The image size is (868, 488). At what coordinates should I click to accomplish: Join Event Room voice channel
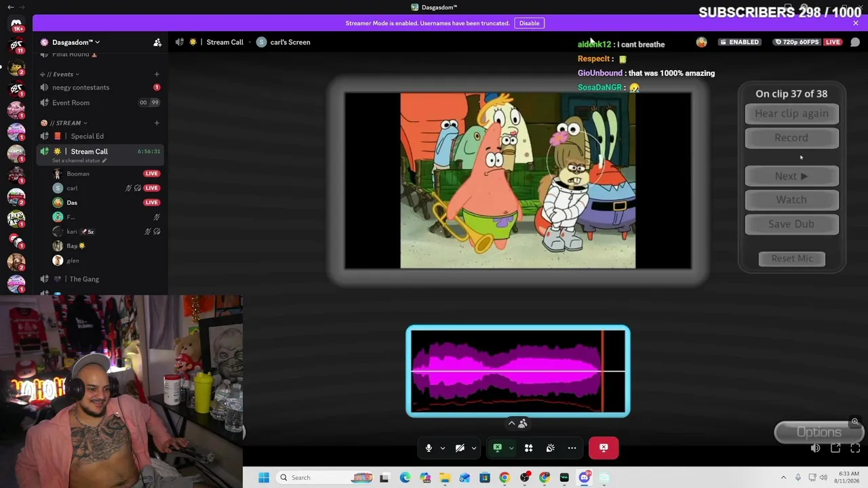tap(100, 103)
